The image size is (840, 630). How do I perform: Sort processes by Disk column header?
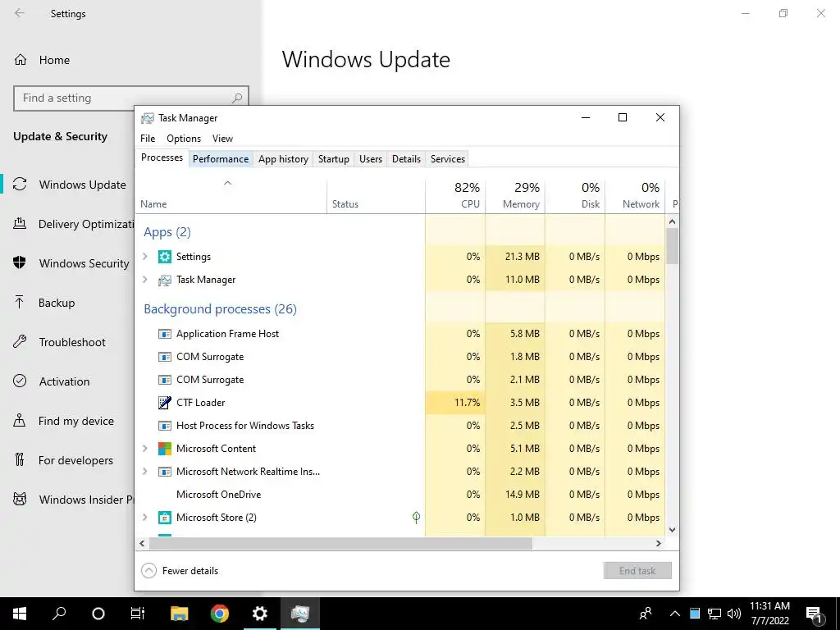click(575, 195)
